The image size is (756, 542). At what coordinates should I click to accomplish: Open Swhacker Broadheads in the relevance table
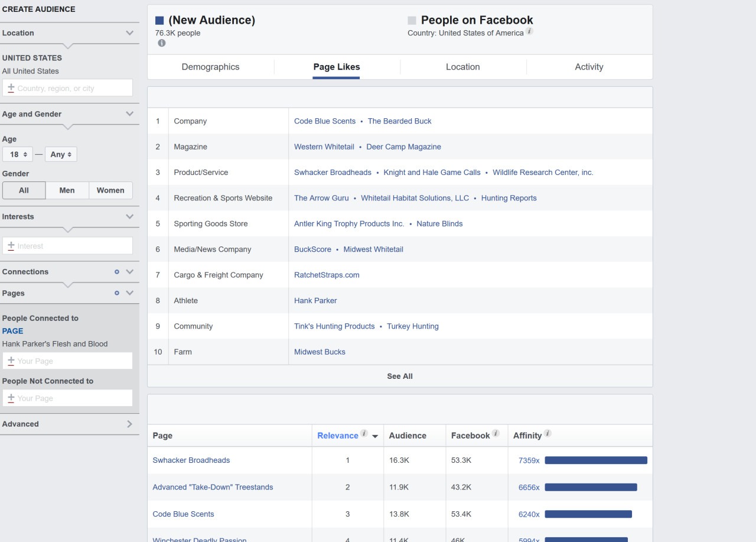pos(191,460)
